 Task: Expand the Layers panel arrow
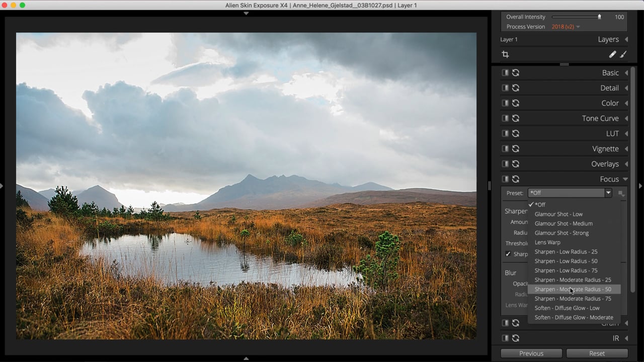(x=626, y=39)
